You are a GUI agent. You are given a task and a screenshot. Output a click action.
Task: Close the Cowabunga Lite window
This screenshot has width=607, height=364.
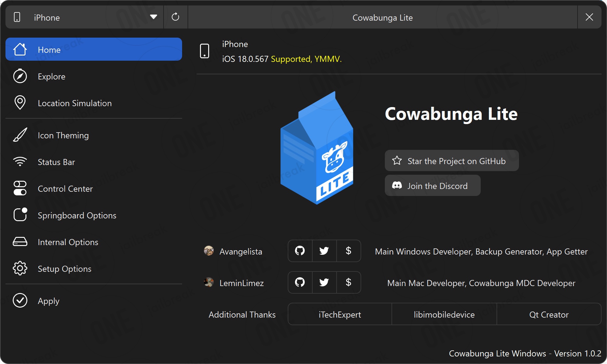coord(589,17)
